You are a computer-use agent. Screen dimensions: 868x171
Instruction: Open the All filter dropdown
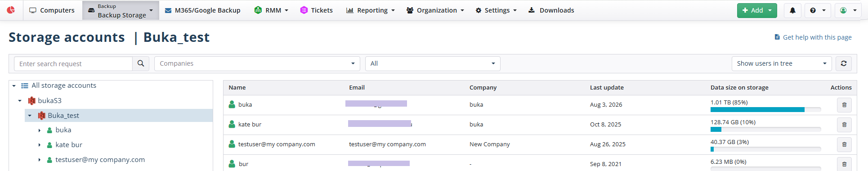click(433, 63)
